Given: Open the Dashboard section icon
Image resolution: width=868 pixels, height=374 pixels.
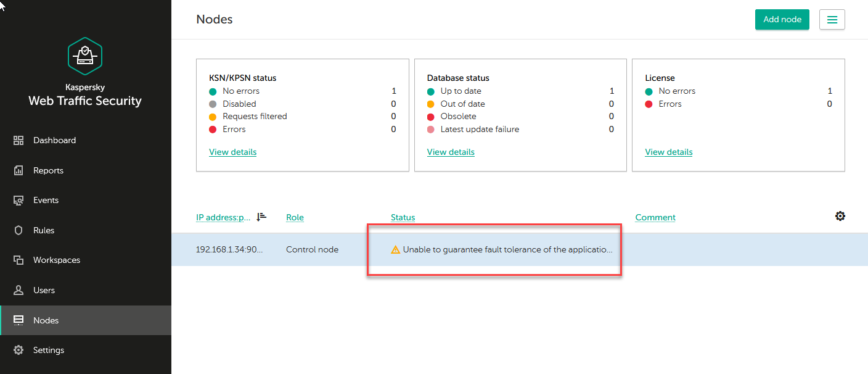Looking at the screenshot, I should click(18, 141).
